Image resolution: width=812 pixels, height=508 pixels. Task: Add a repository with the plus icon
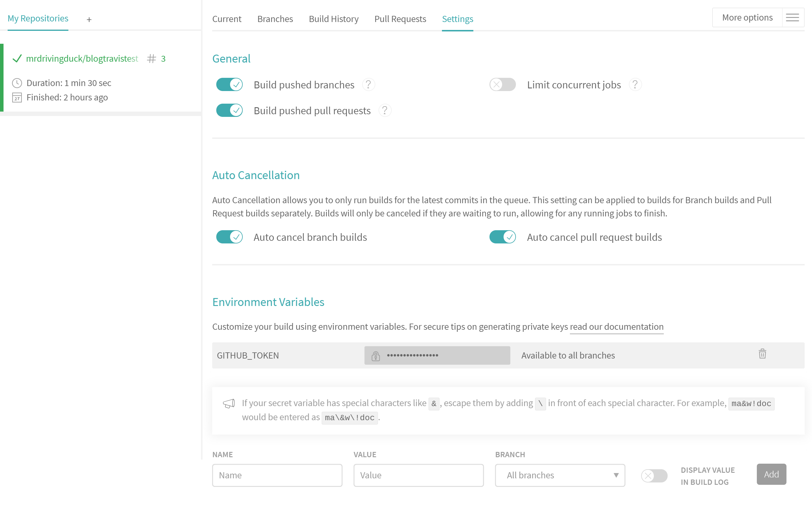click(89, 19)
